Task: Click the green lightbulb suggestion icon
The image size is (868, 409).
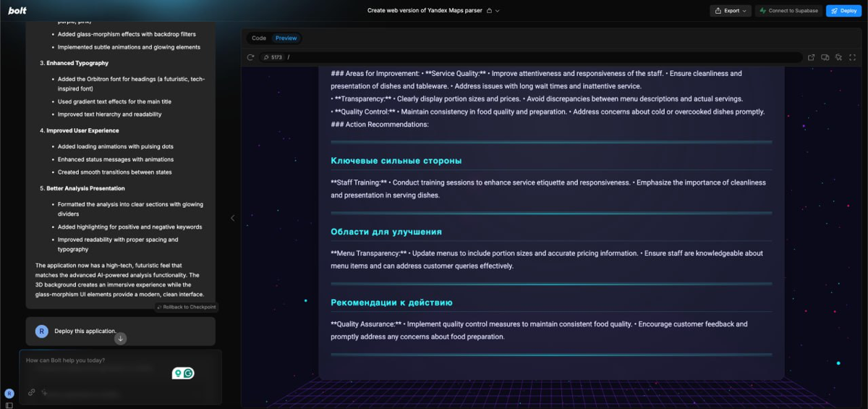Action: 177,374
